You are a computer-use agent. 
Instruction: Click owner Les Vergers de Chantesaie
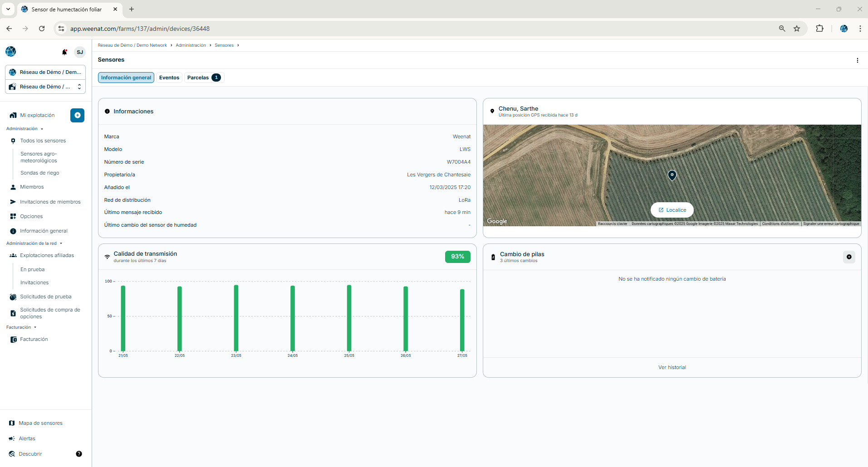[439, 175]
